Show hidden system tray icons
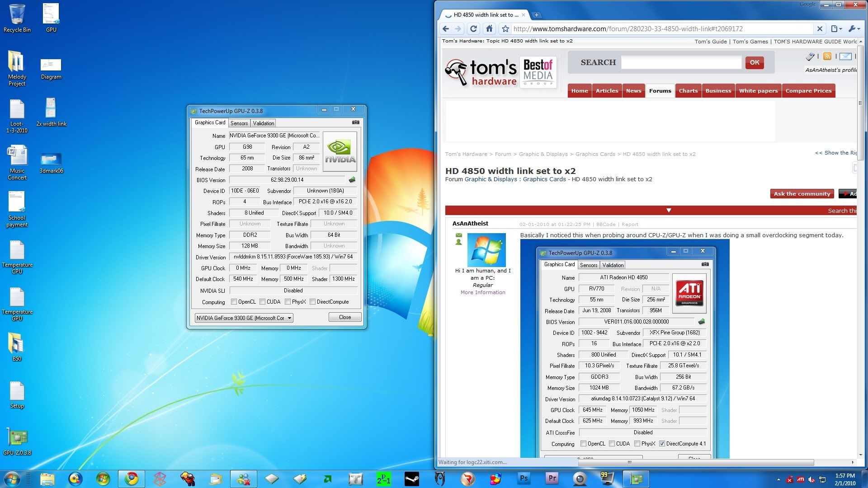The image size is (868, 488). click(778, 479)
